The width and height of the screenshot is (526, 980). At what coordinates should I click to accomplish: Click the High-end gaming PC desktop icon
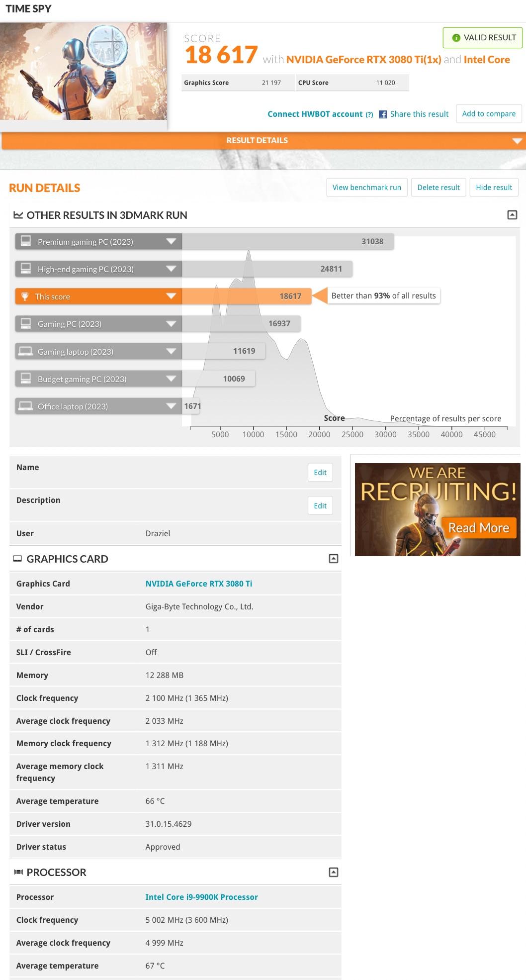25,269
